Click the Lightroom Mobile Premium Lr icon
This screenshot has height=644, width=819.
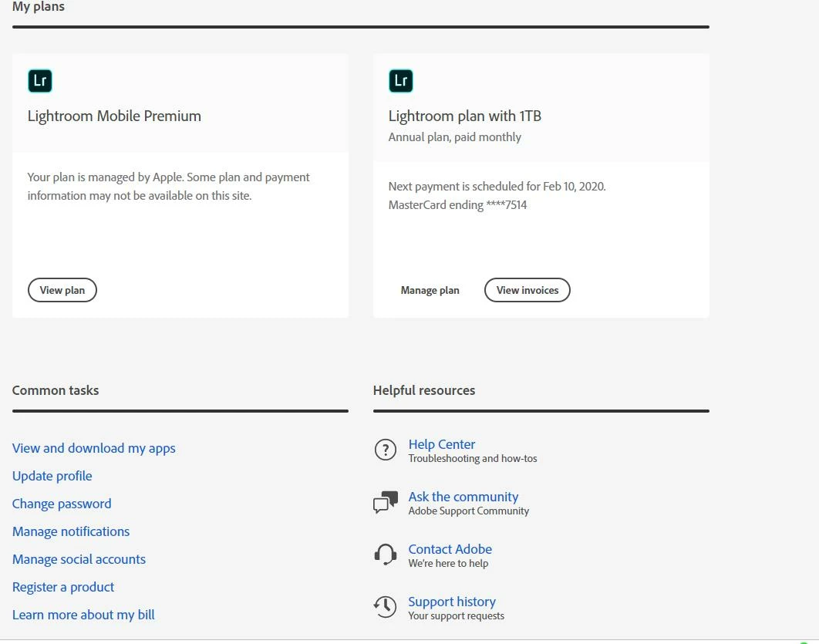click(x=39, y=81)
